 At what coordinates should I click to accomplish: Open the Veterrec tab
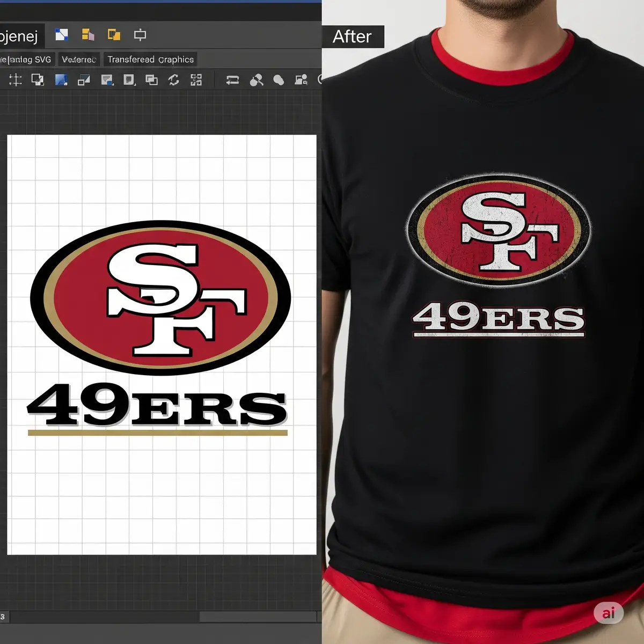79,59
